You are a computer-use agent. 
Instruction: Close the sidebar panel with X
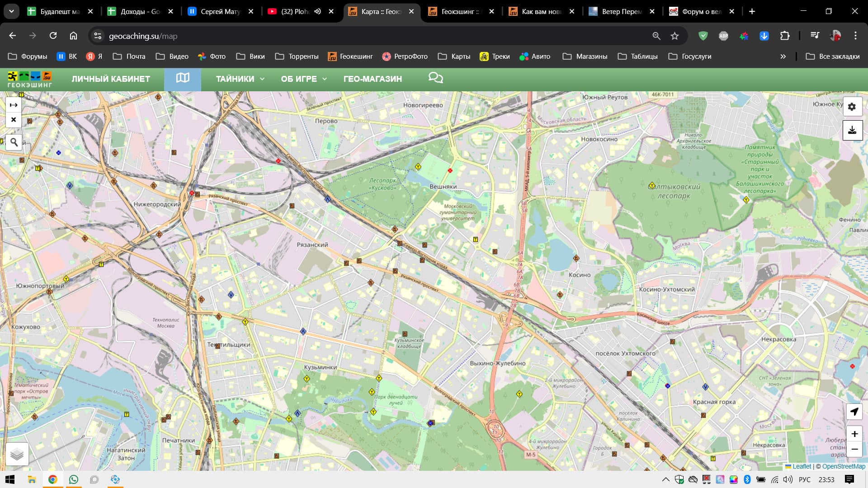(14, 120)
